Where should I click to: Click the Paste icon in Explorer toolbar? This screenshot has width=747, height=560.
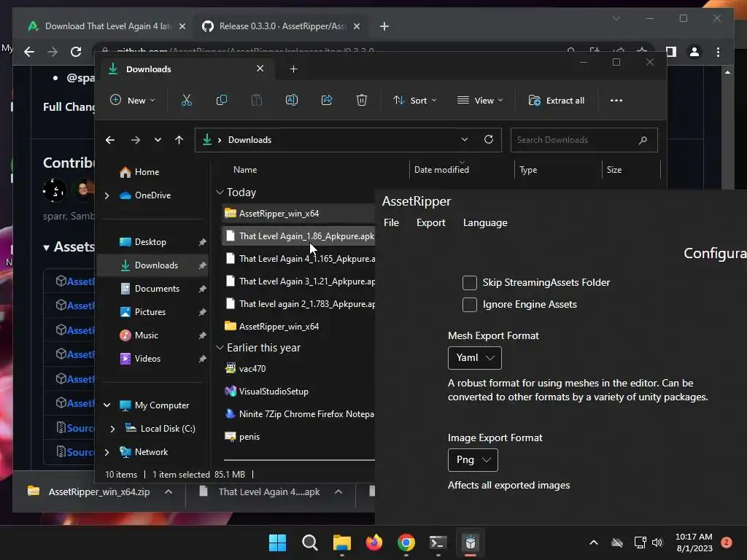coord(257,100)
